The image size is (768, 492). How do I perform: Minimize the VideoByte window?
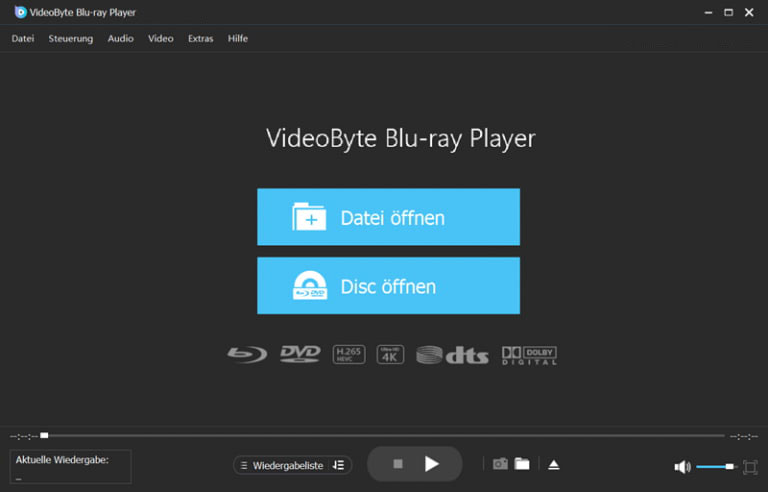pos(708,12)
